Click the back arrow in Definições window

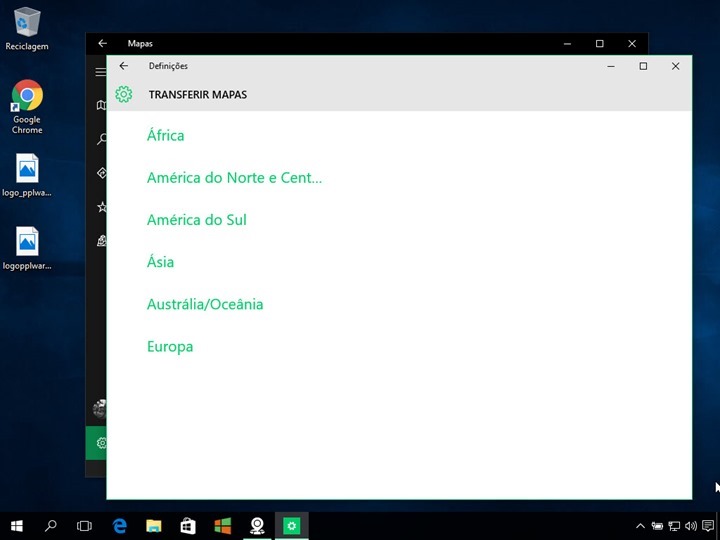pos(123,66)
